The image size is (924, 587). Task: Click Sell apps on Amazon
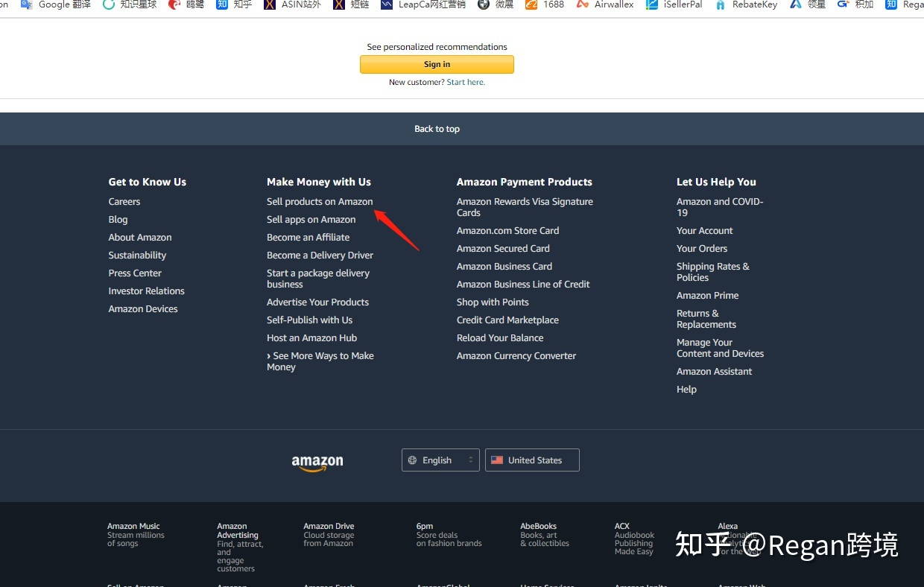[311, 220]
